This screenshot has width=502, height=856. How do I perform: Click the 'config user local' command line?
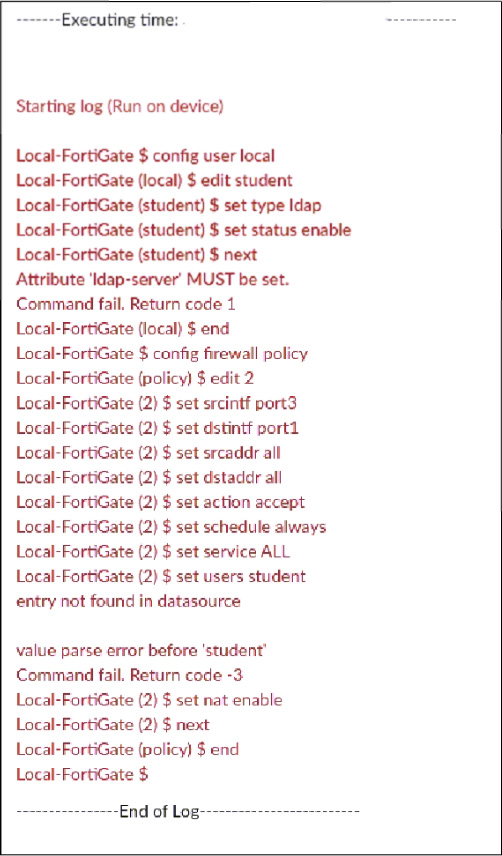coord(145,156)
